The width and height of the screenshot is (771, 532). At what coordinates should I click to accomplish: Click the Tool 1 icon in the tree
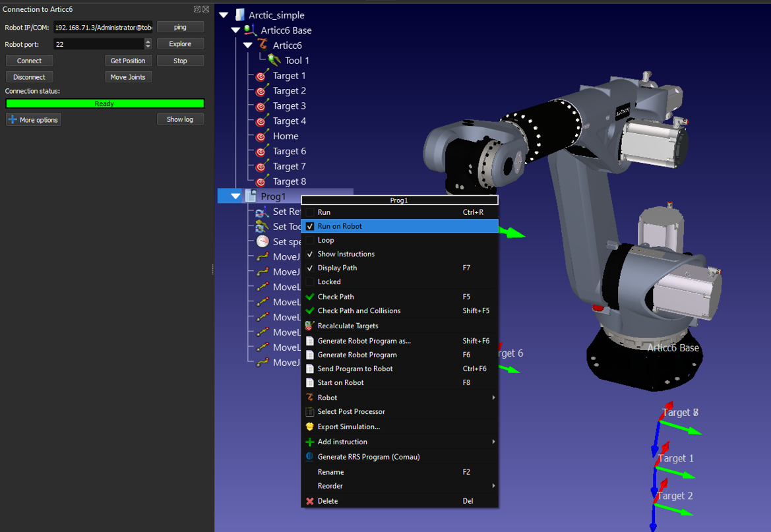(274, 59)
